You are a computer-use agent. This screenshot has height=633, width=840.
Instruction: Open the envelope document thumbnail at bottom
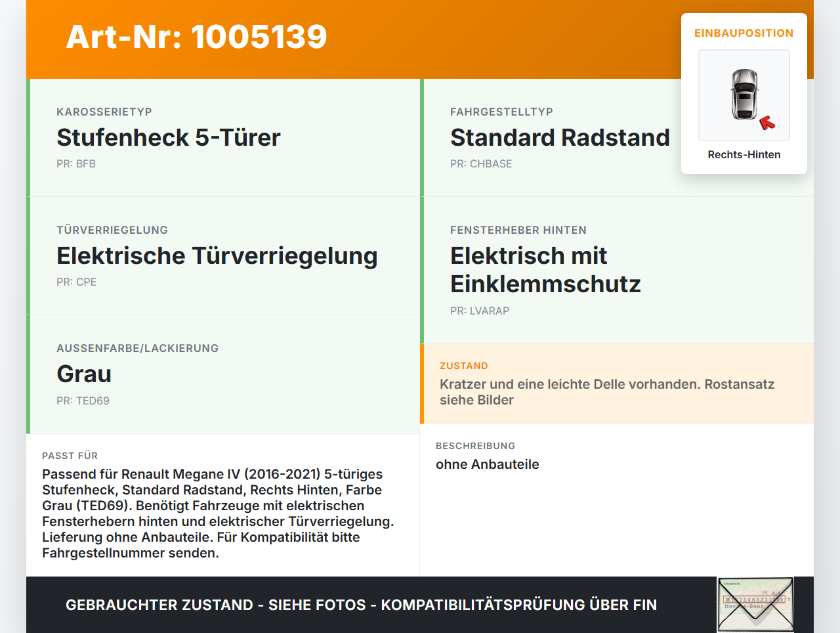[755, 605]
